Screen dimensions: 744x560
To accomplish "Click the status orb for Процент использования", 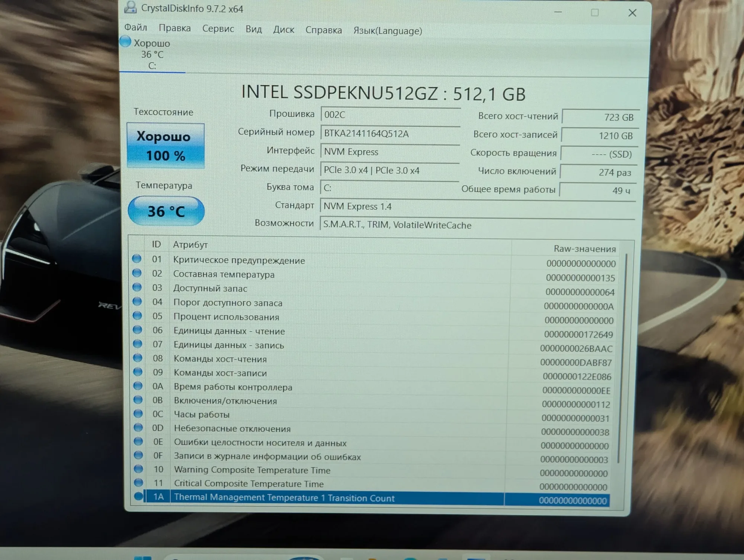I will 137,315.
